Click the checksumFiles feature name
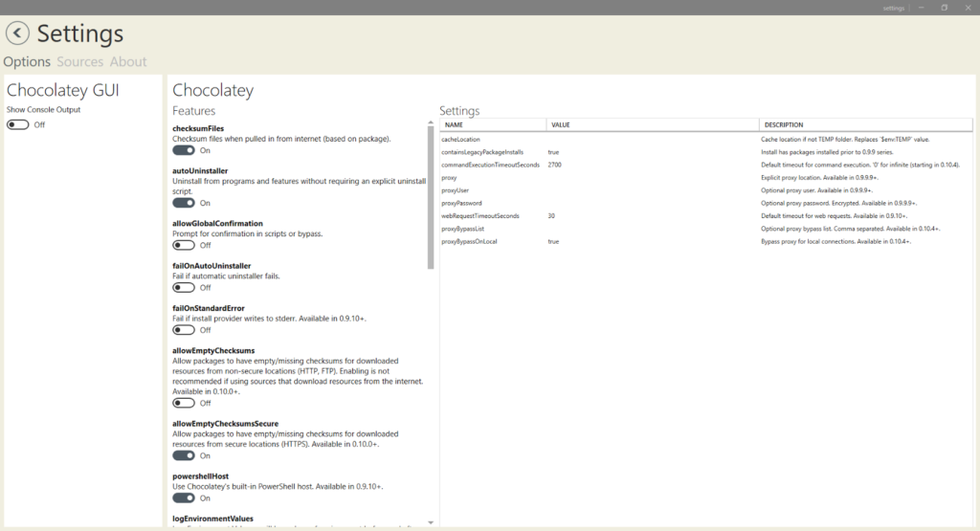Image resolution: width=980 pixels, height=531 pixels. [198, 129]
